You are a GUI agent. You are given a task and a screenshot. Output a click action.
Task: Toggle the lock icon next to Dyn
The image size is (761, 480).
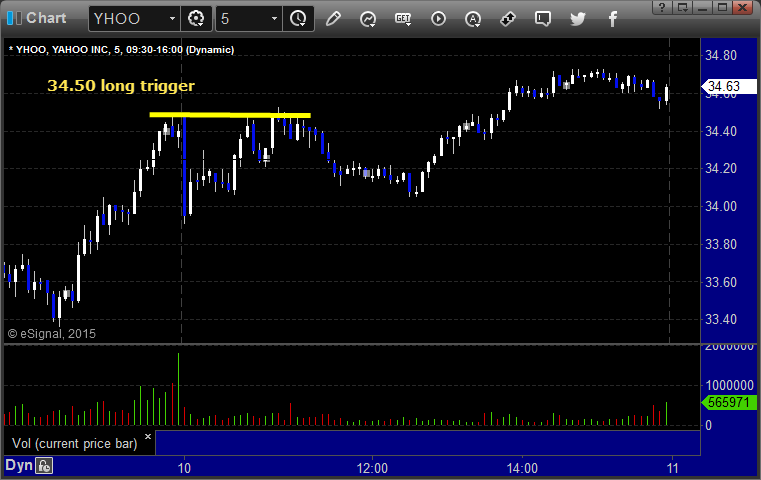(x=44, y=466)
